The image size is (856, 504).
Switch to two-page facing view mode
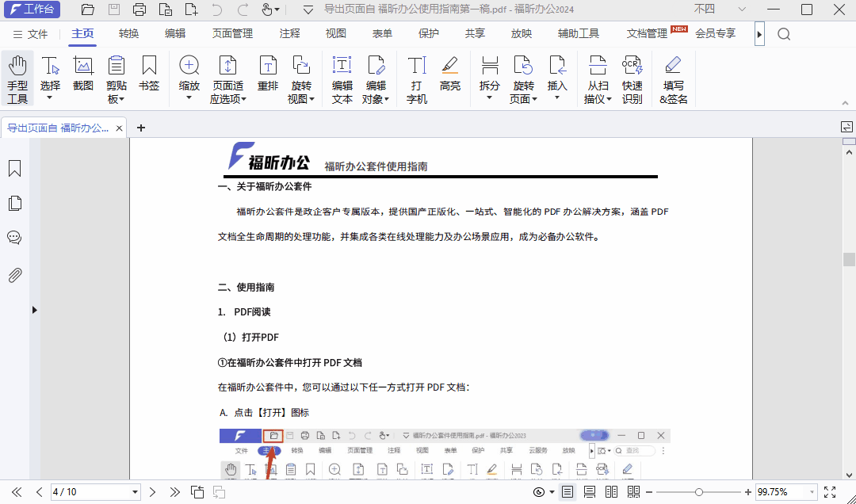click(x=610, y=491)
